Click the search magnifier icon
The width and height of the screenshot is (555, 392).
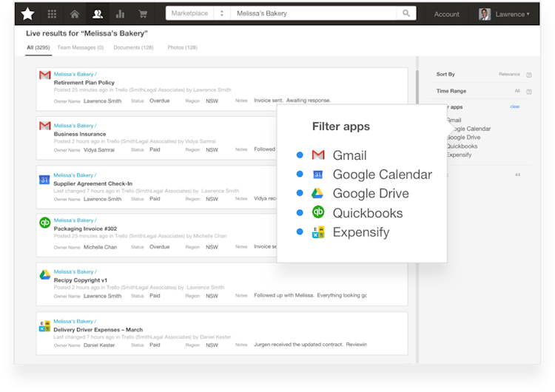click(406, 13)
